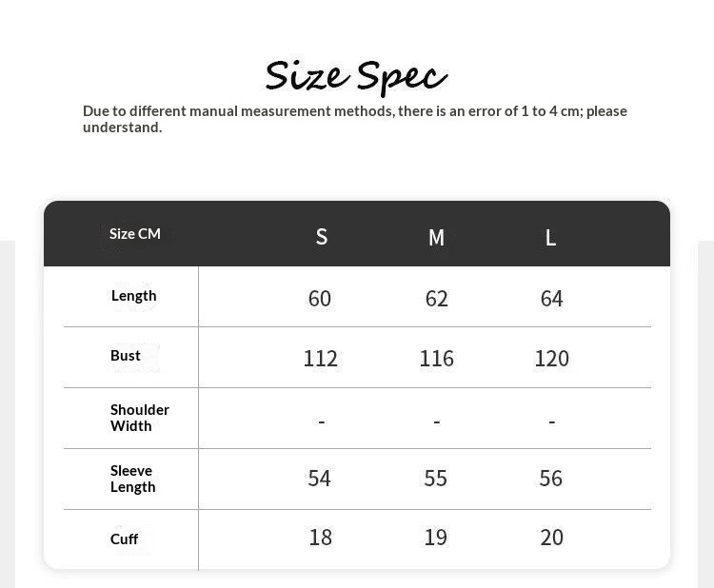Click the Size Spec heading
This screenshot has height=588, width=714.
[356, 75]
